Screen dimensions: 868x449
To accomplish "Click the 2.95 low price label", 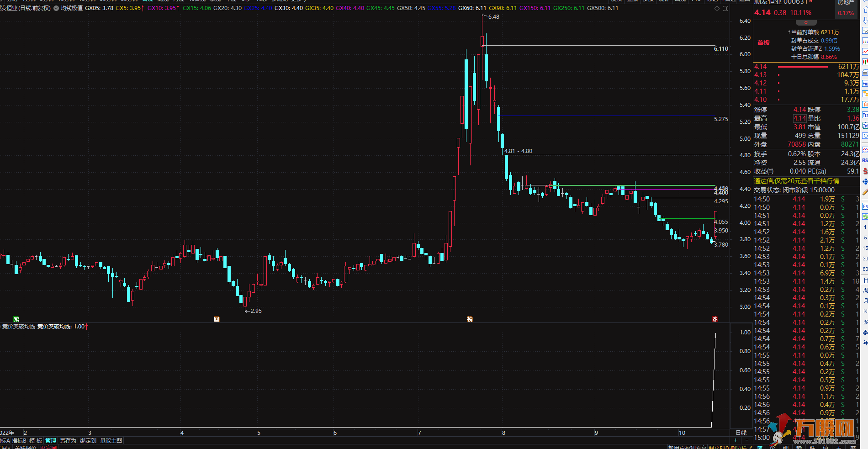I will coord(256,311).
